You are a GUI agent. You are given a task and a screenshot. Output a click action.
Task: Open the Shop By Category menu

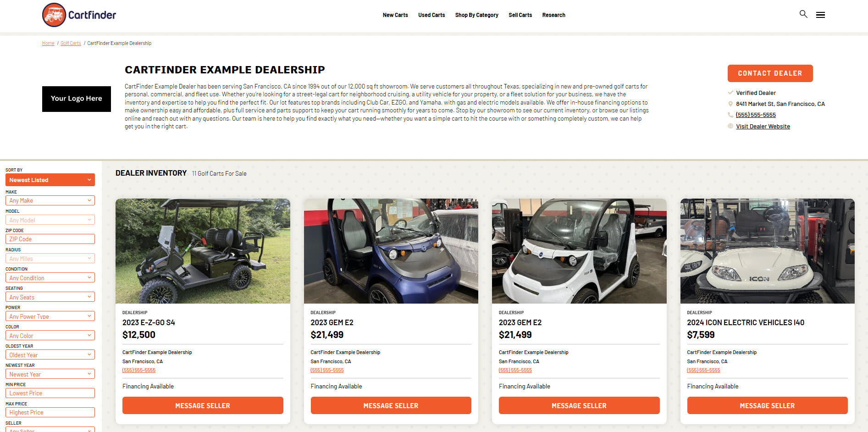click(x=476, y=15)
